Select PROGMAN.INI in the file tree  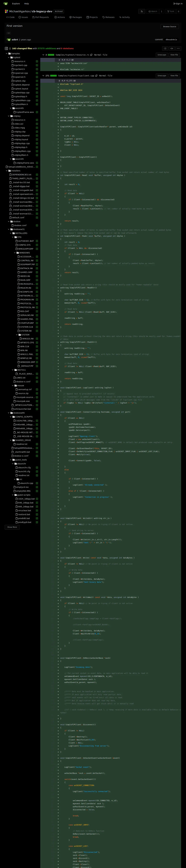point(27,300)
